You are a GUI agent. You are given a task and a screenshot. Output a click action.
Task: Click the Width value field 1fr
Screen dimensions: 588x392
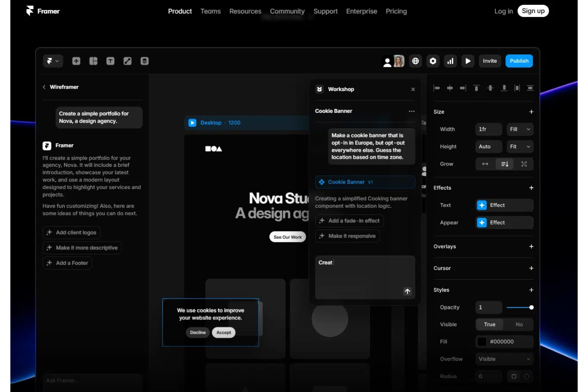[489, 129]
